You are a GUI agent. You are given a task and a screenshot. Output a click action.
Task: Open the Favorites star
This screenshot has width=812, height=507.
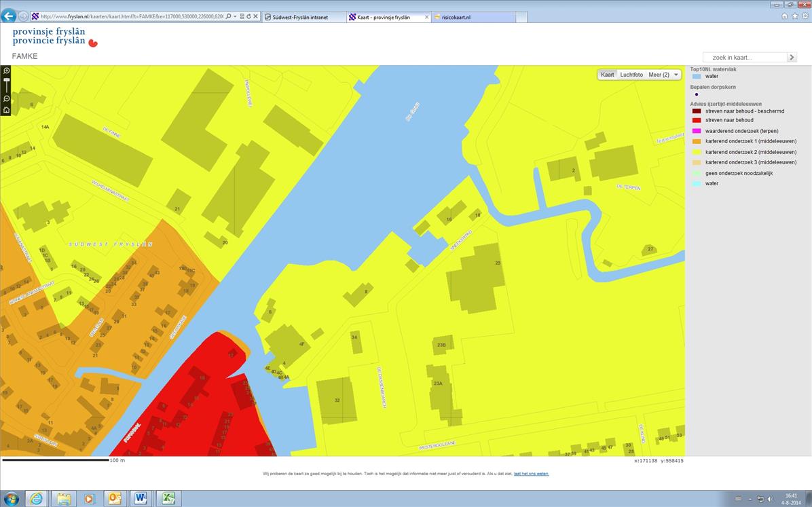coord(794,16)
